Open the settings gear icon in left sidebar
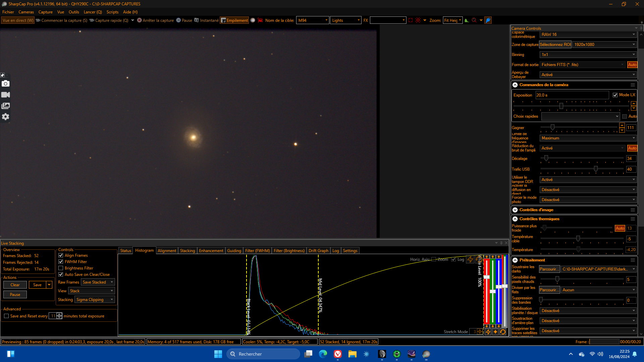 [x=6, y=117]
